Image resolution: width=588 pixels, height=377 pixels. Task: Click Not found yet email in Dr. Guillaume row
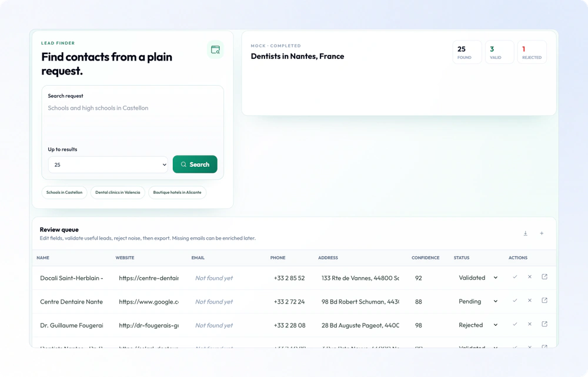click(x=214, y=325)
